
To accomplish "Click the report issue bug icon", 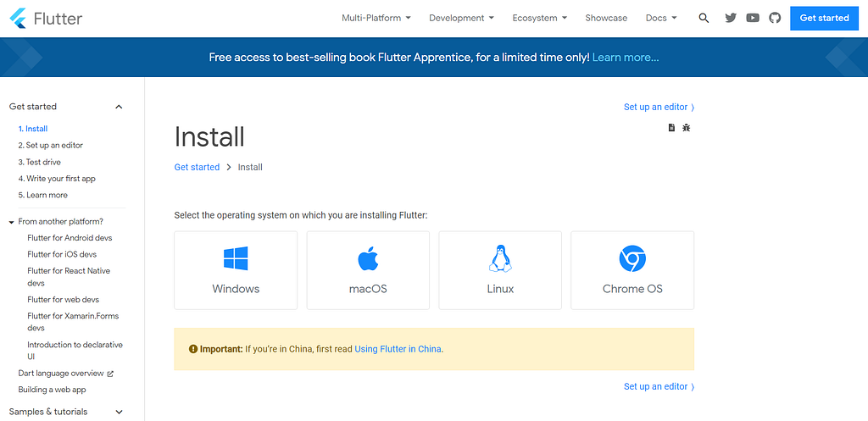I will click(687, 128).
